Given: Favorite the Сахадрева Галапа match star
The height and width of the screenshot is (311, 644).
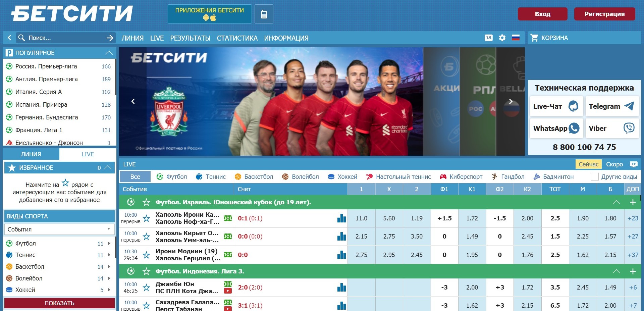Looking at the screenshot, I should (147, 306).
